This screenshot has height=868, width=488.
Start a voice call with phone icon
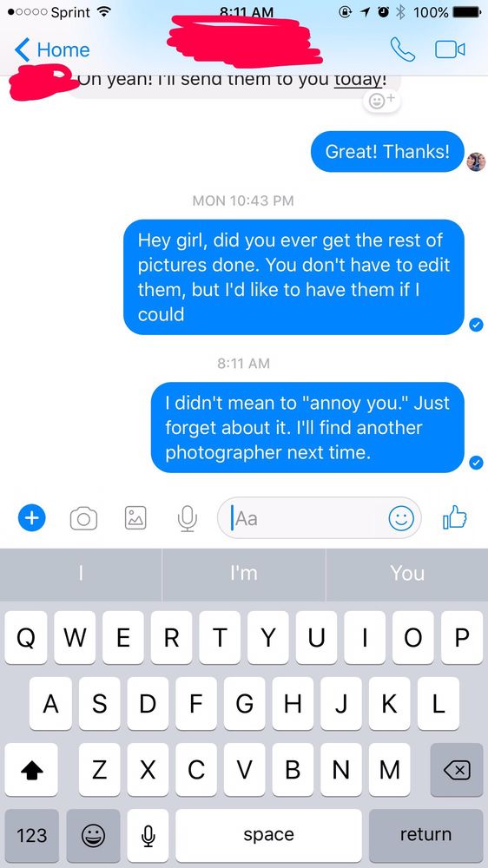[x=402, y=49]
